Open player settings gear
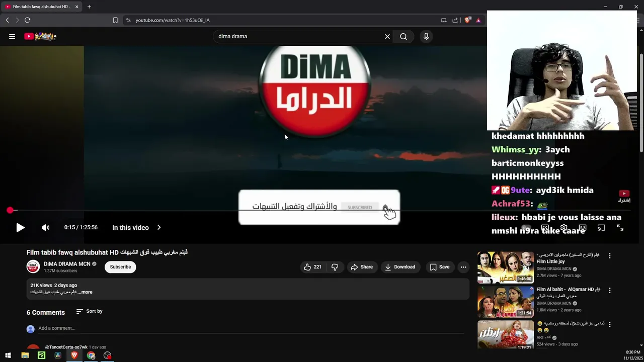The width and height of the screenshot is (644, 362). pos(563,228)
